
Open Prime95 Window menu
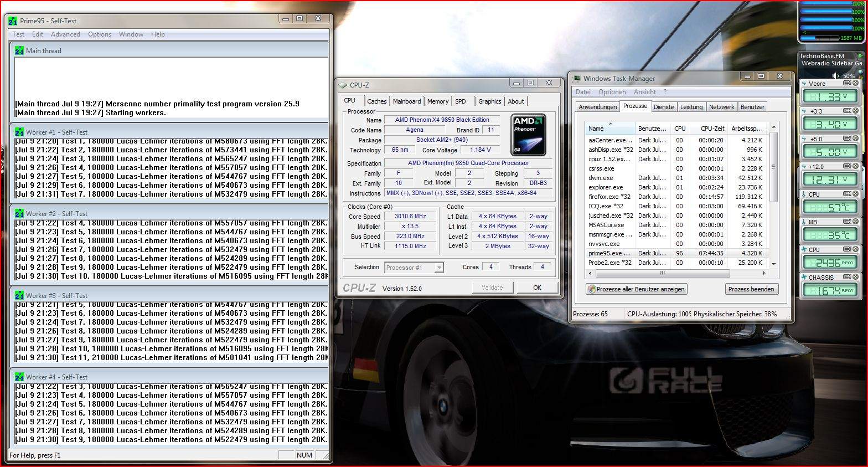(131, 34)
